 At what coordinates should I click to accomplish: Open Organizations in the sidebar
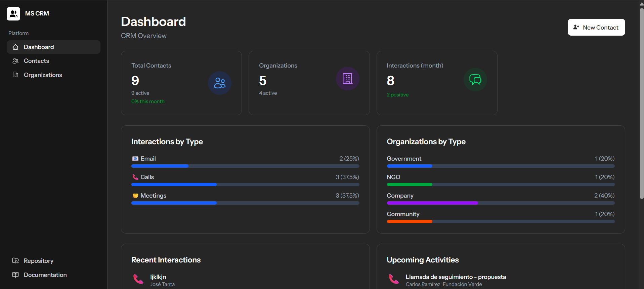coord(43,75)
